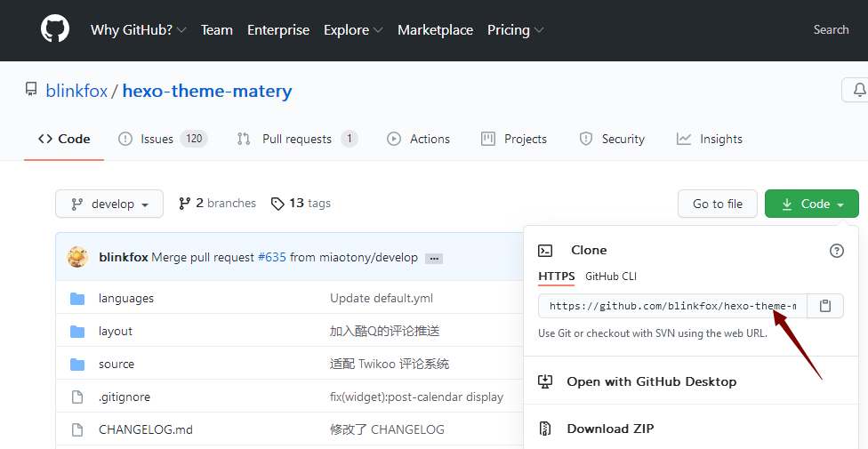Open Marketplace from the header
This screenshot has height=449, width=868.
435,30
